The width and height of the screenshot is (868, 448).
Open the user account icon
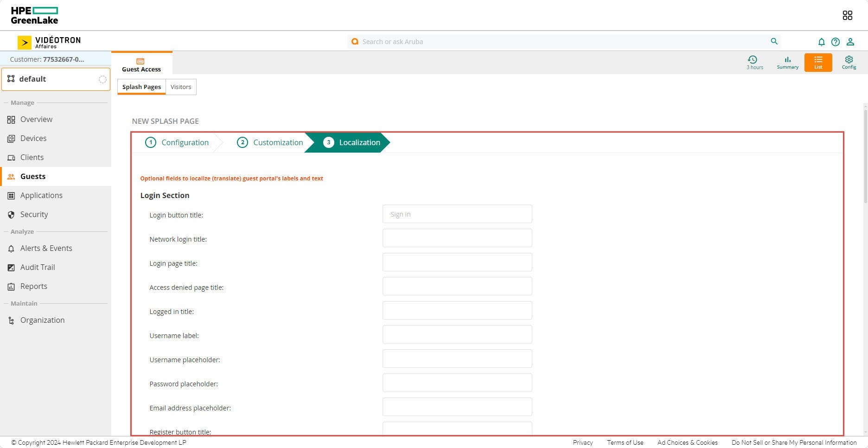[x=850, y=42]
